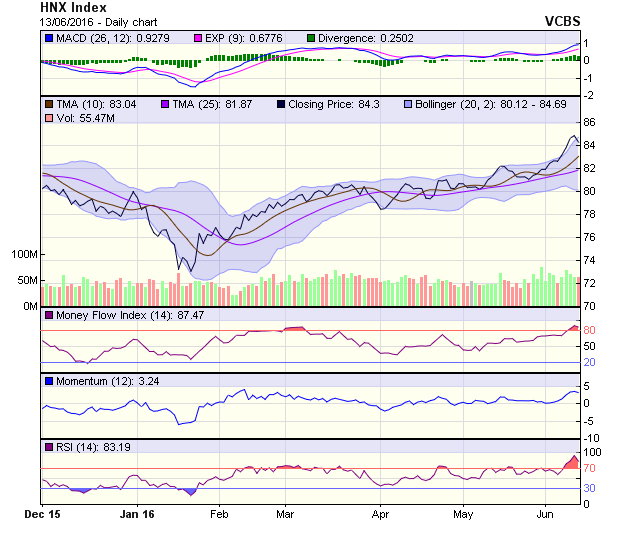Image resolution: width=620 pixels, height=535 pixels.
Task: Select the purple TMA (25) legend swatch
Action: tap(166, 104)
